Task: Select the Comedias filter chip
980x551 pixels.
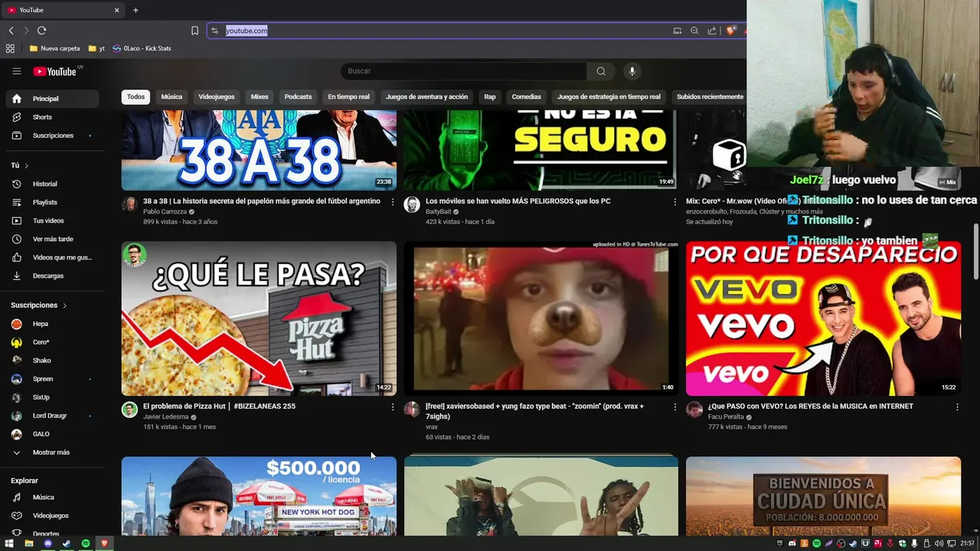Action: (x=526, y=97)
